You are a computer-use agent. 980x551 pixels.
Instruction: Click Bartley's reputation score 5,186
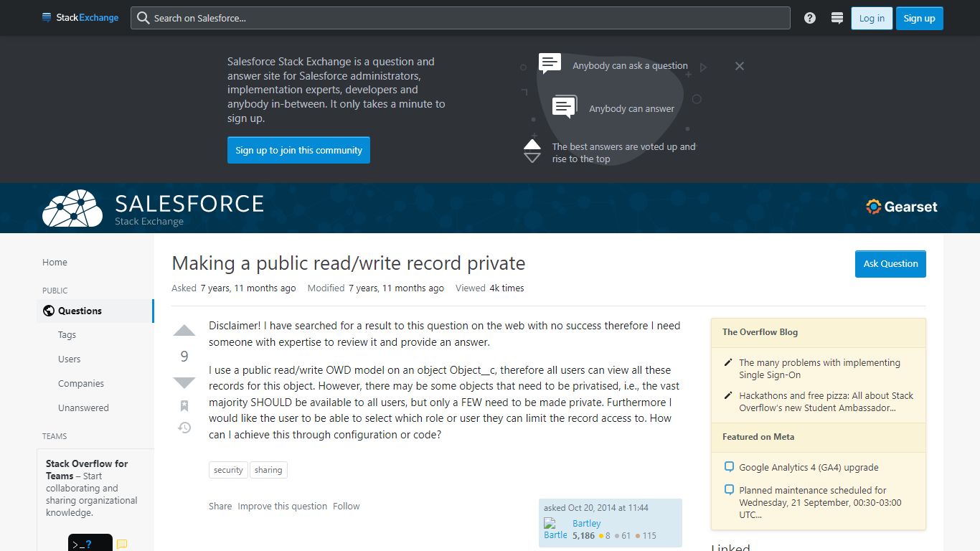pos(583,535)
